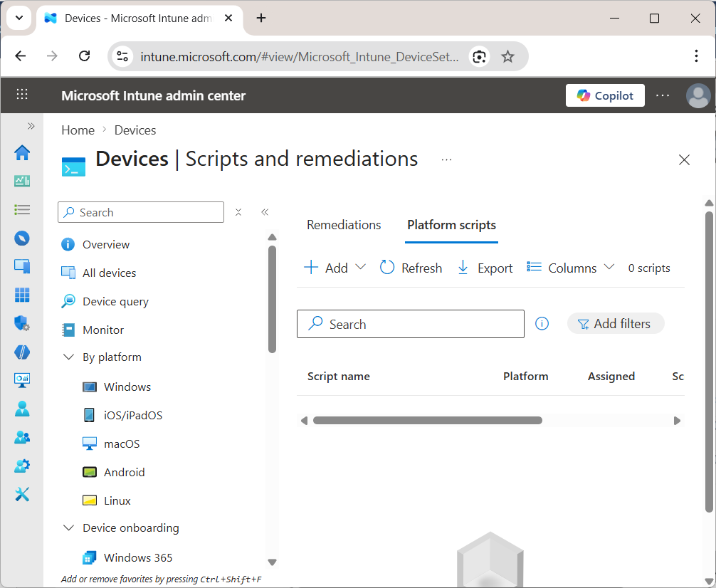
Task: Open Home from the left sidebar icon
Action: pos(22,152)
